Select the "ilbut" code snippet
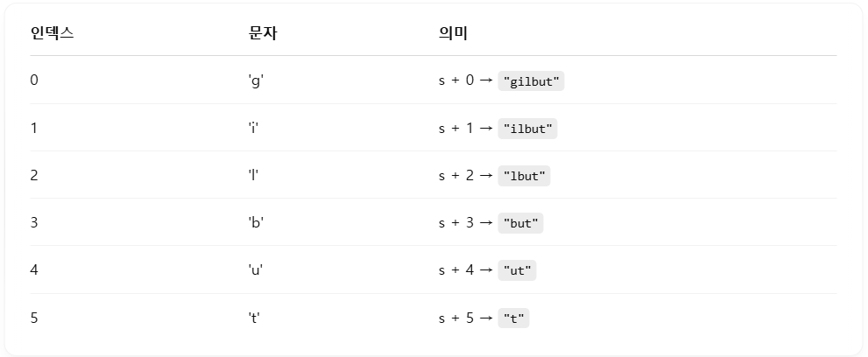 pyautogui.click(x=527, y=129)
